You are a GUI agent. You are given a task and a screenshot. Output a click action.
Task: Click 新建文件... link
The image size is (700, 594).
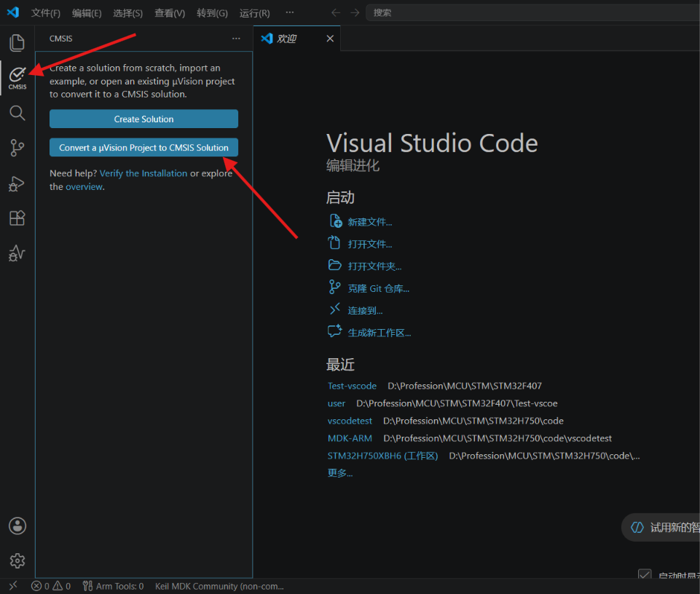coord(369,222)
